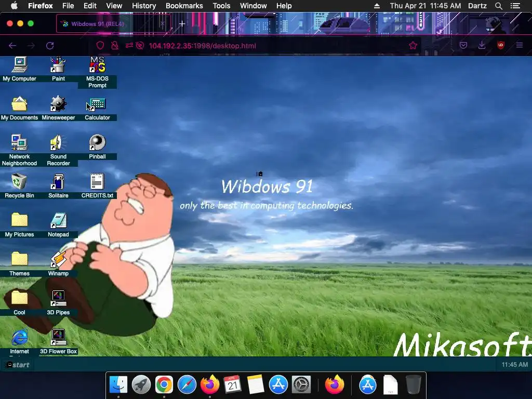532x399 pixels.
Task: Open the Window menu
Action: point(253,6)
